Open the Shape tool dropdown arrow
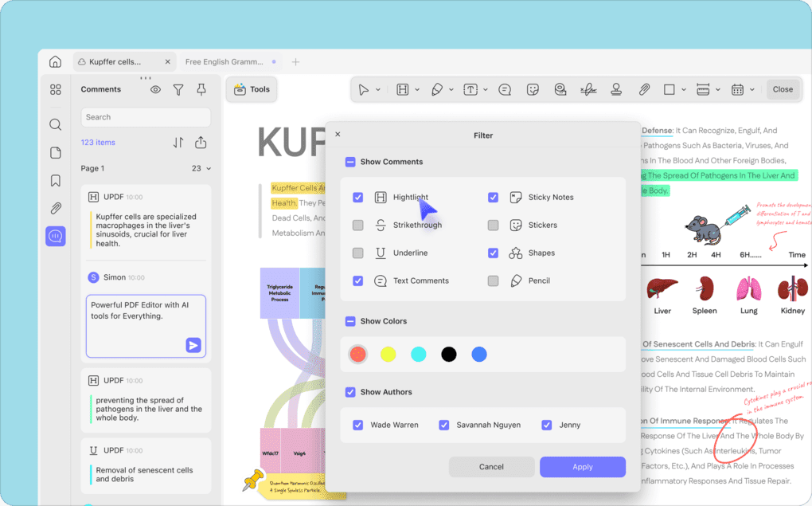Screen dimensions: 812x506 point(683,88)
